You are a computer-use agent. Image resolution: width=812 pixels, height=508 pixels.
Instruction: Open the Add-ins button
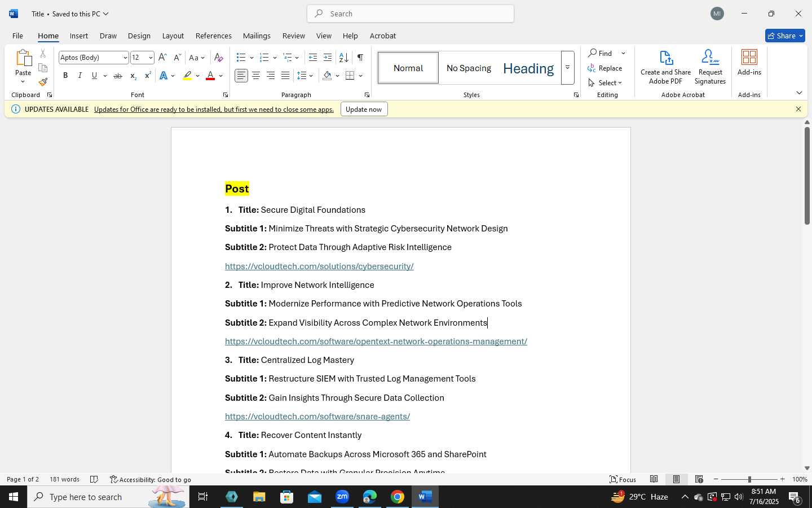(749, 62)
